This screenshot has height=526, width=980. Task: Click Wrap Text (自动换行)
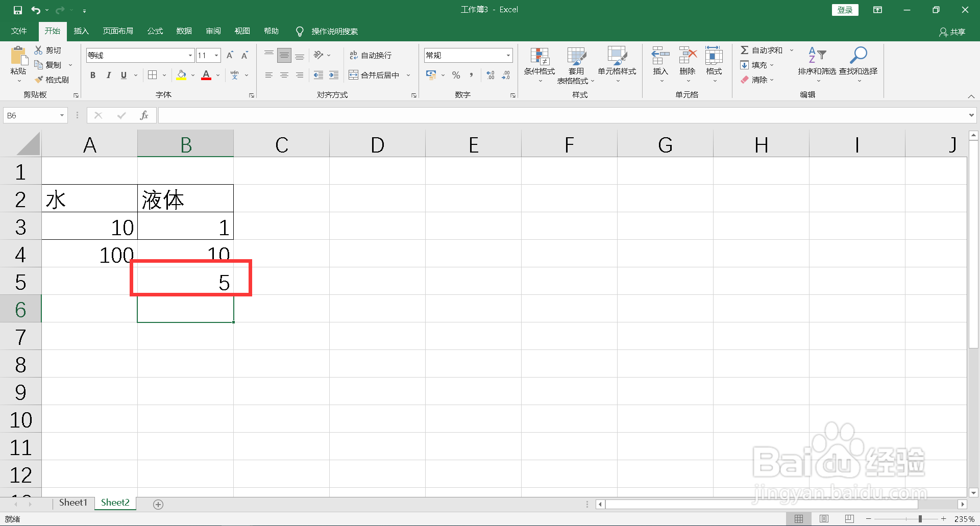371,55
